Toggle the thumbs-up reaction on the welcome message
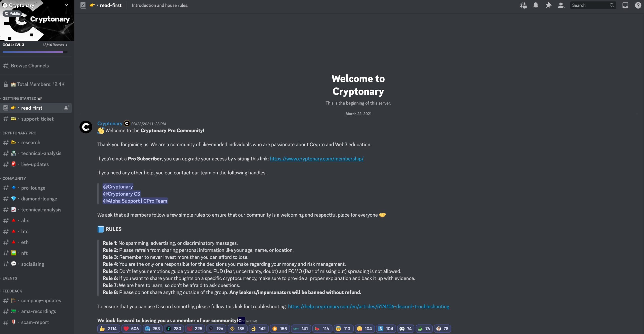Screen dimensions: 644x334 [108, 328]
